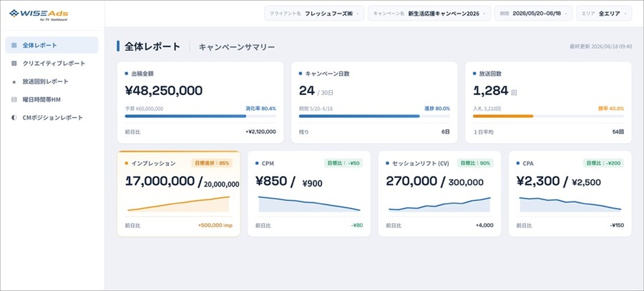This screenshot has width=644, height=291.
Task: Open 全体レポート in the sidebar
Action: click(52, 45)
